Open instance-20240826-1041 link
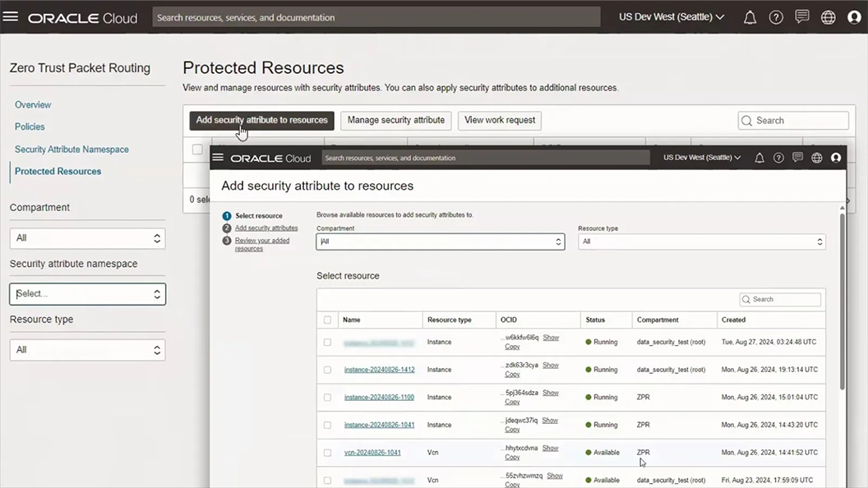The image size is (868, 488). tap(379, 425)
